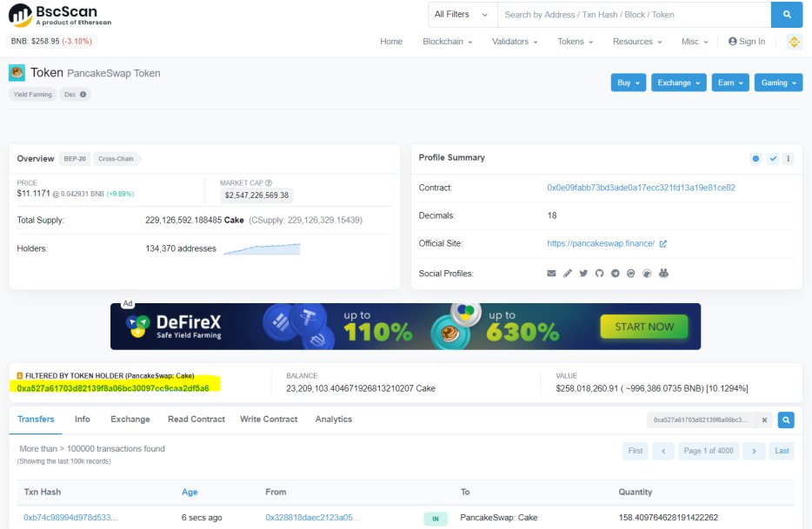Click the highlighted token holder address
812x529 pixels.
tap(113, 388)
